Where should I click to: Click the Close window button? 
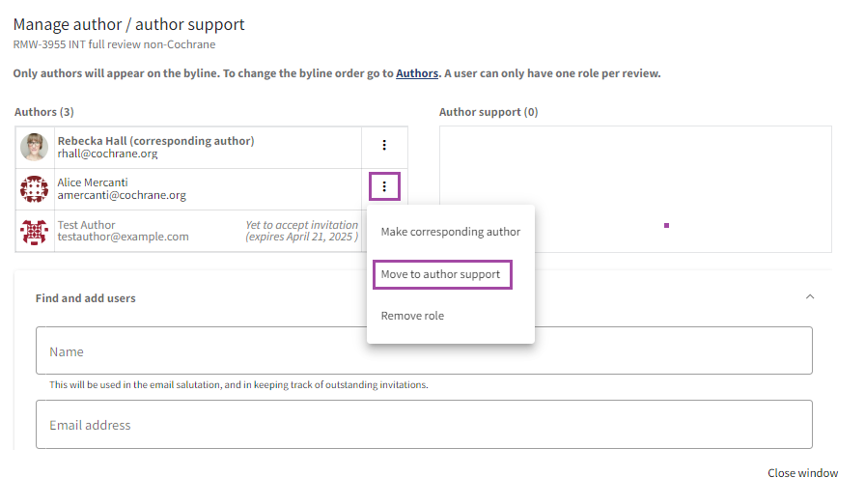[802, 473]
